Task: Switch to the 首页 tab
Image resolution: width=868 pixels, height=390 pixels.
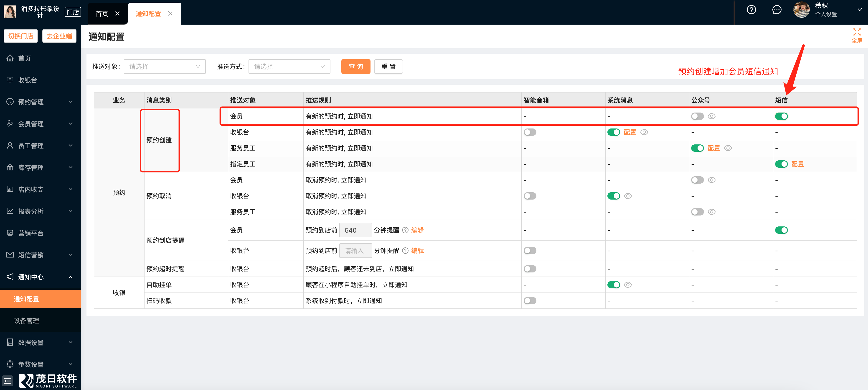Action: 102,13
